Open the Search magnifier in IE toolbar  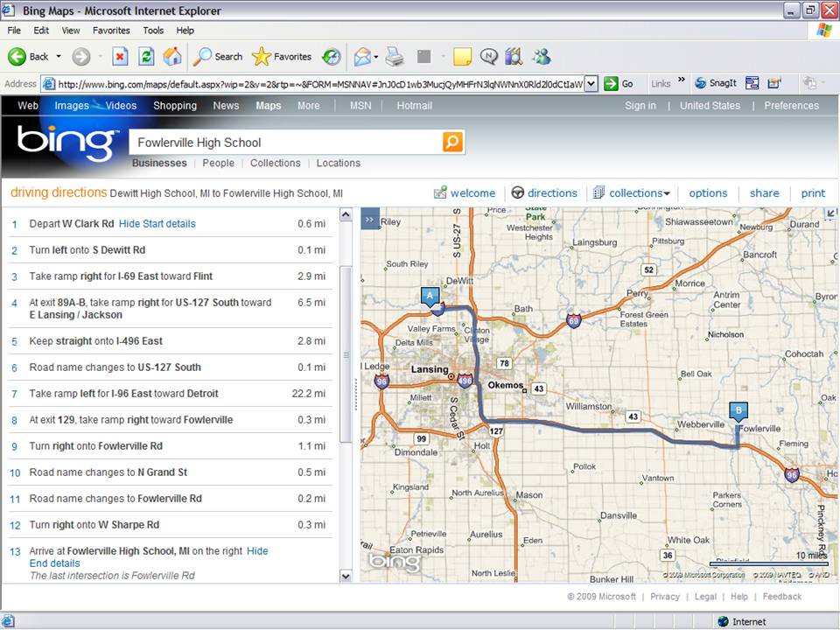click(217, 56)
